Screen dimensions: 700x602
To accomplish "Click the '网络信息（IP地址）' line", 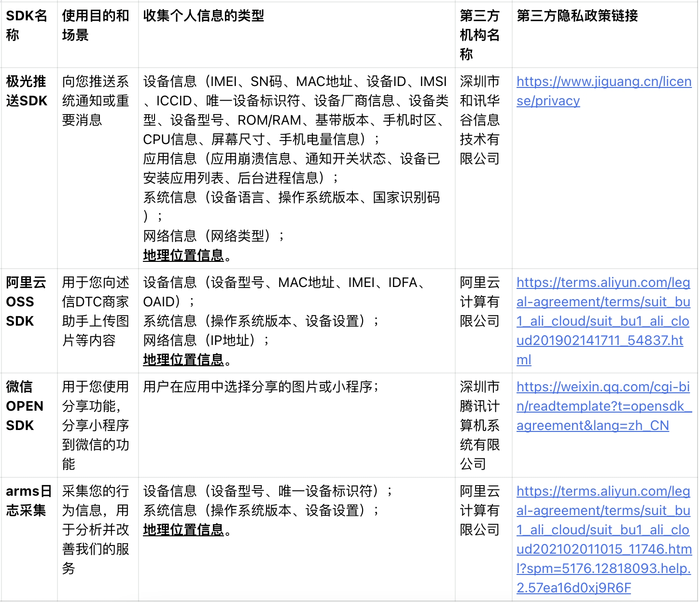I will [x=206, y=340].
